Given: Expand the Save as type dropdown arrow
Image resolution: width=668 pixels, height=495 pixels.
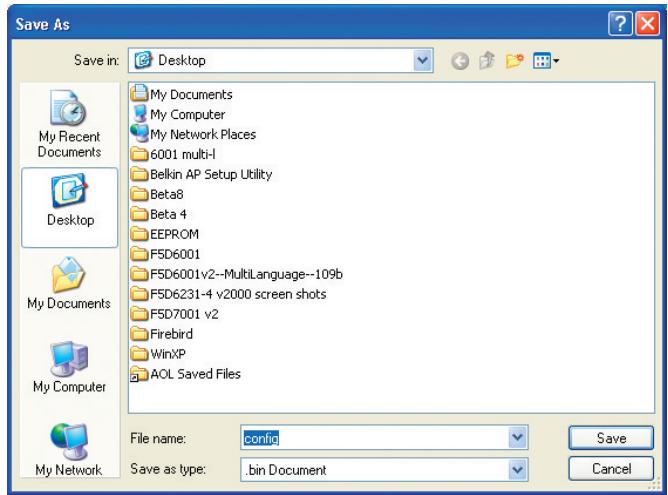Looking at the screenshot, I should pos(518,469).
